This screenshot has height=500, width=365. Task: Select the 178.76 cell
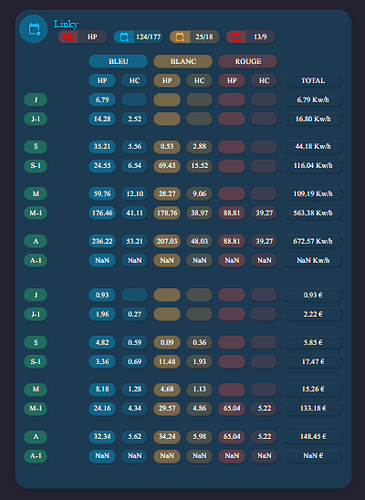[167, 213]
